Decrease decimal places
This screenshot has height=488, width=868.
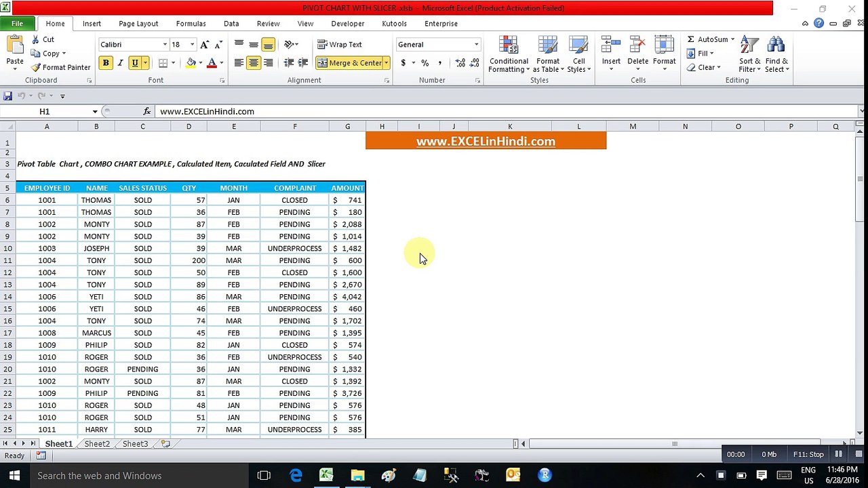click(475, 63)
